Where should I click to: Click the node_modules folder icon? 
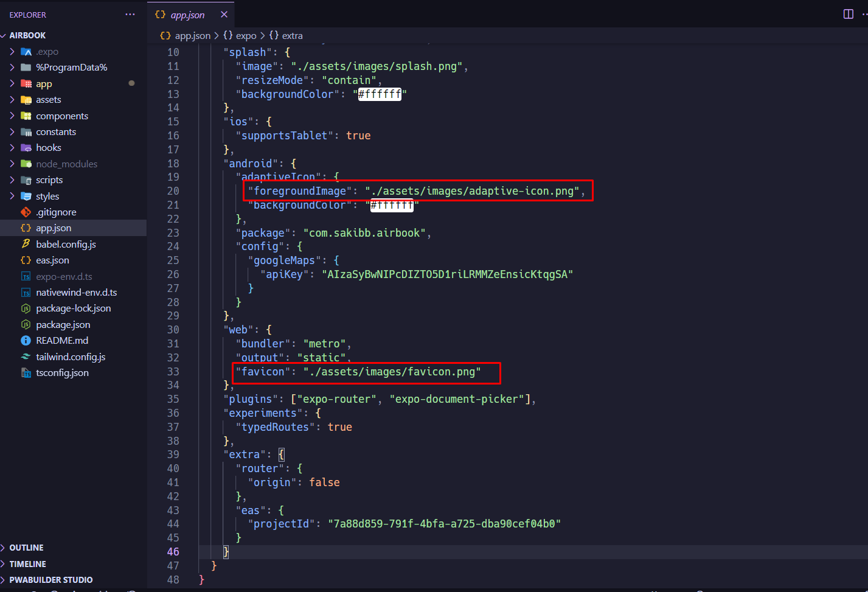coord(26,164)
